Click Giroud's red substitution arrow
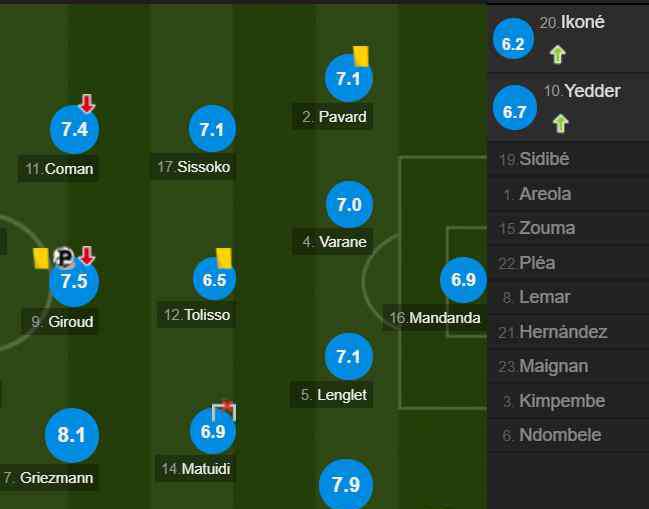The height and width of the screenshot is (509, 649). pyautogui.click(x=87, y=256)
